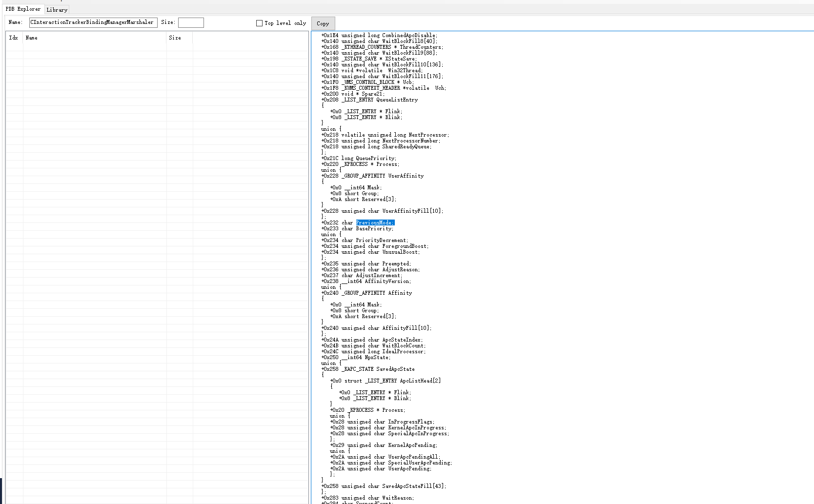814x504 pixels.
Task: Click the BasePriority member line
Action: tap(374, 228)
